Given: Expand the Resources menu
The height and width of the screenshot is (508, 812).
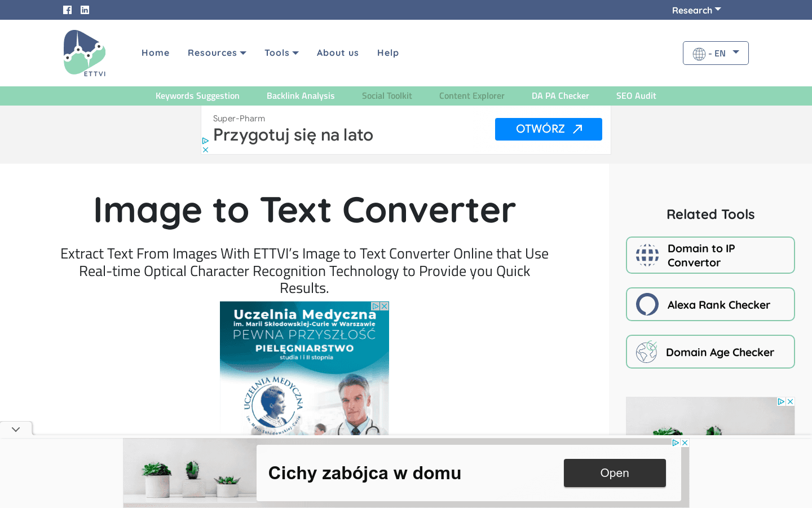Looking at the screenshot, I should point(217,52).
